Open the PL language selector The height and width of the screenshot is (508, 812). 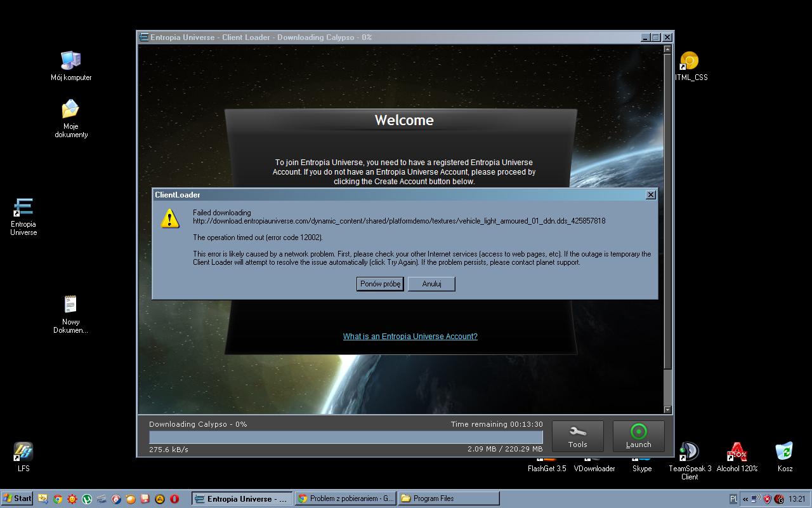733,499
